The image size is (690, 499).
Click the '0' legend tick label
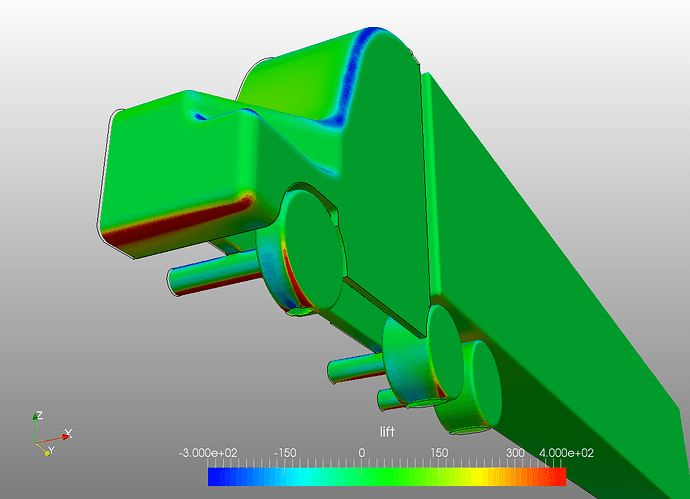tap(361, 453)
